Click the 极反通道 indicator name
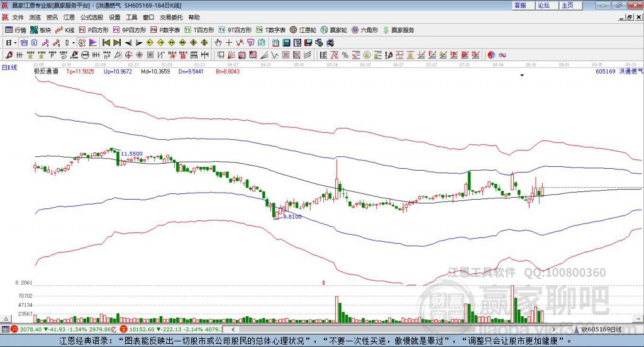The width and height of the screenshot is (644, 347). [46, 72]
